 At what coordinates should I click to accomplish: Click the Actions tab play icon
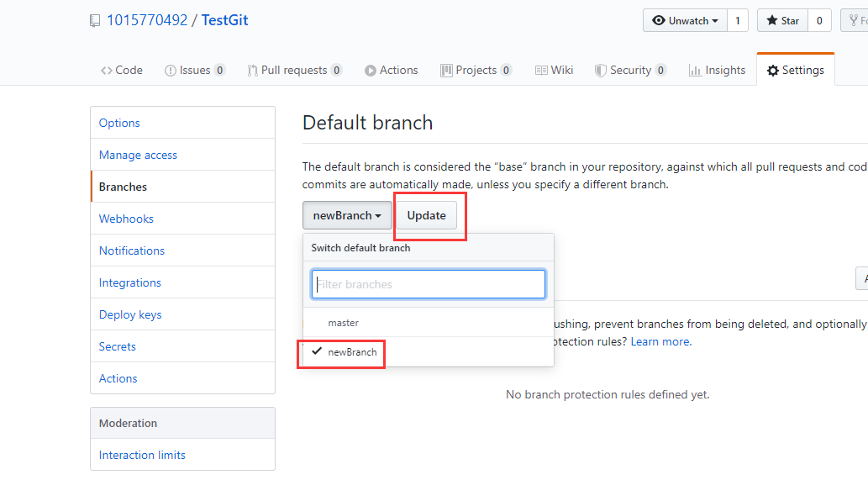tap(371, 71)
